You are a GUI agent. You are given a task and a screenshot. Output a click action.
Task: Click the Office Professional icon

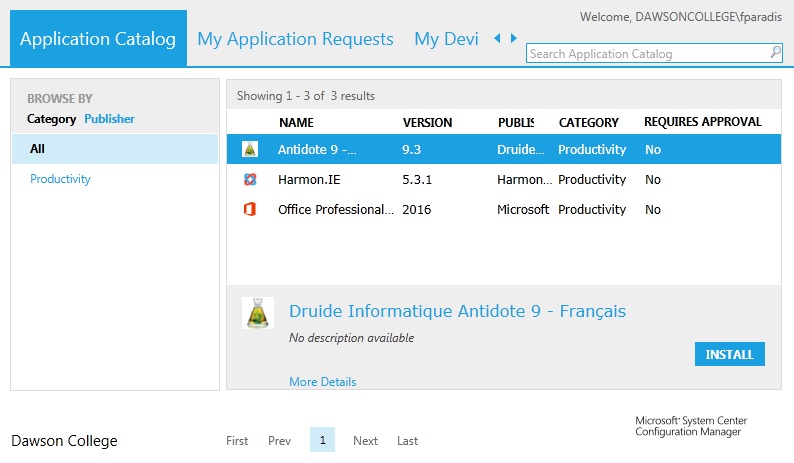[250, 209]
